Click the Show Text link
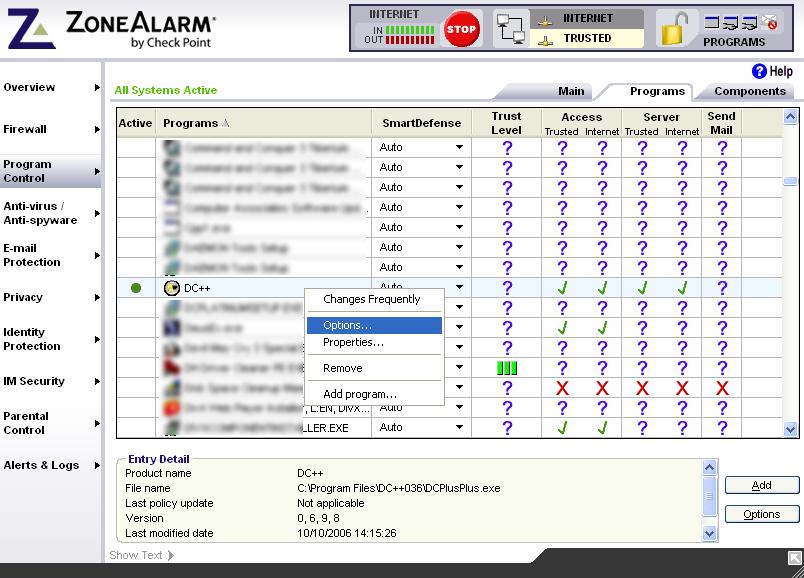The width and height of the screenshot is (804, 578). coord(141,555)
